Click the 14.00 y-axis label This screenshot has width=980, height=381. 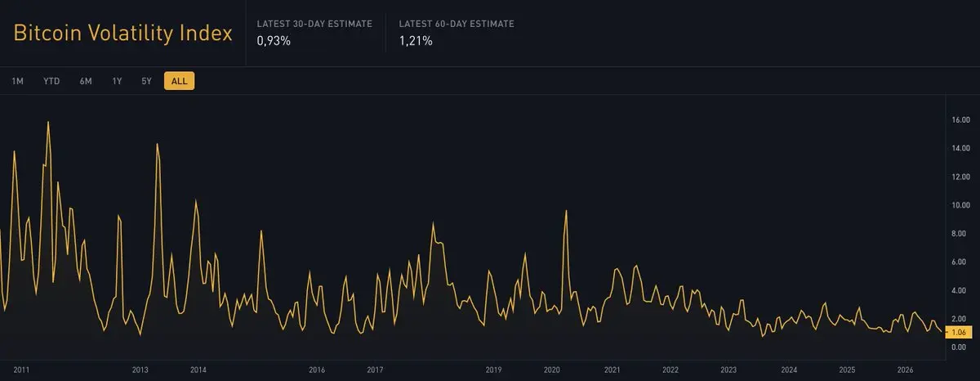[960, 148]
